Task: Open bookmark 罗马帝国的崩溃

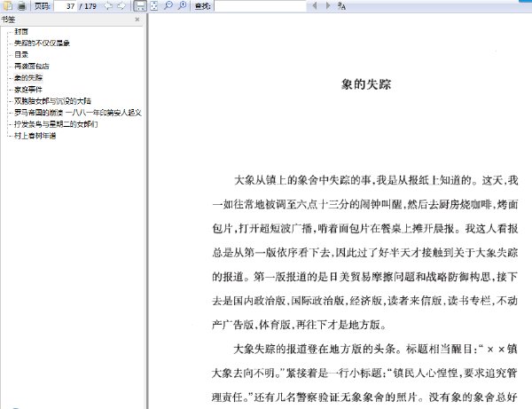Action: (78, 113)
